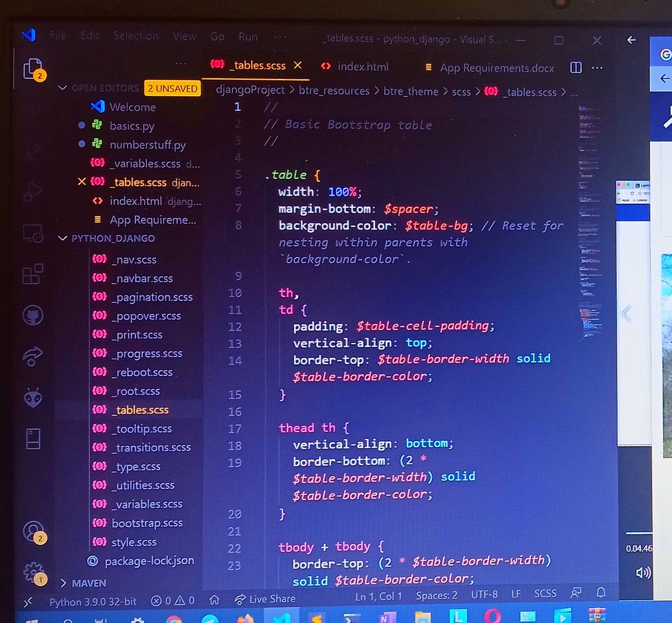Viewport: 672px width, 623px height.
Task: Open breadcrumb overflow arrow after _tables.scss
Action: (x=564, y=92)
